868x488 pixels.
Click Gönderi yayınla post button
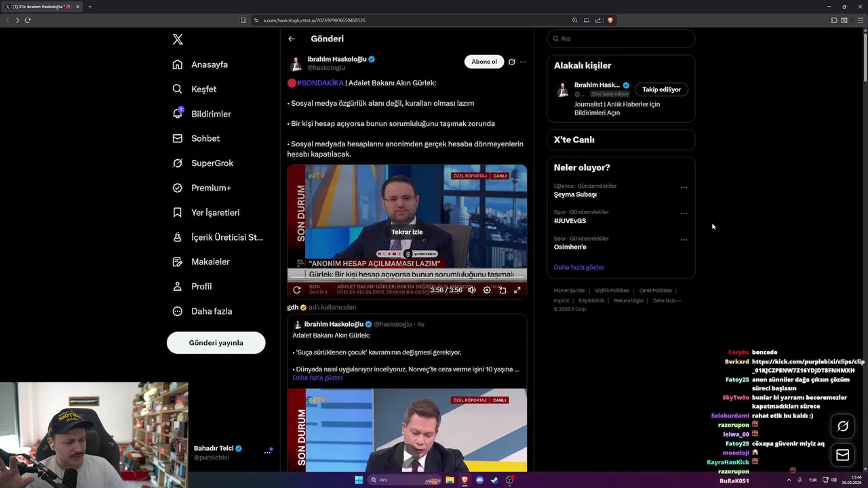point(216,342)
